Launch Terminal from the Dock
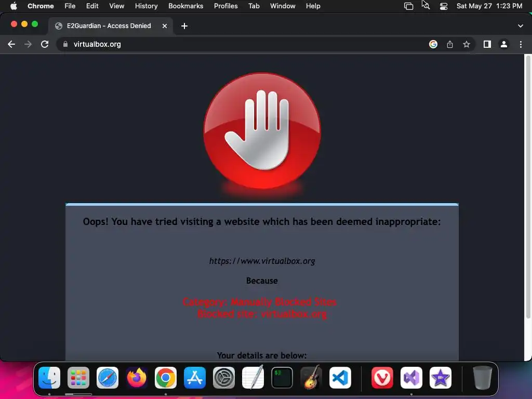Image resolution: width=532 pixels, height=399 pixels. click(x=282, y=378)
